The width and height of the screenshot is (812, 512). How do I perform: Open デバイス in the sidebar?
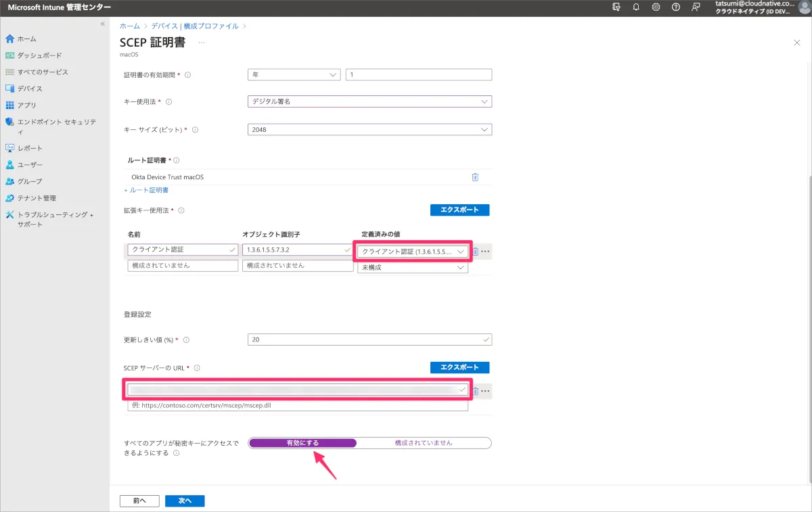[x=30, y=89]
